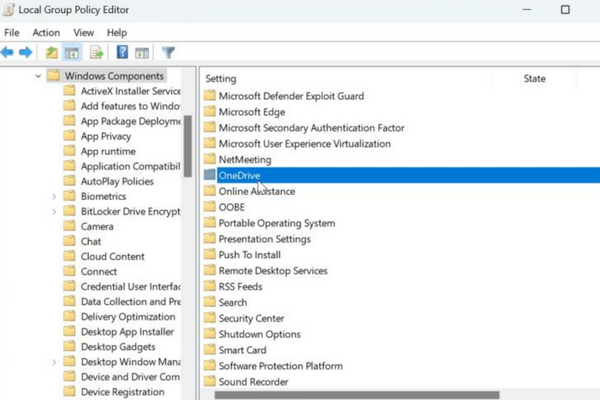The width and height of the screenshot is (600, 400).
Task: Expand the Biometrics tree node
Action: click(x=54, y=196)
